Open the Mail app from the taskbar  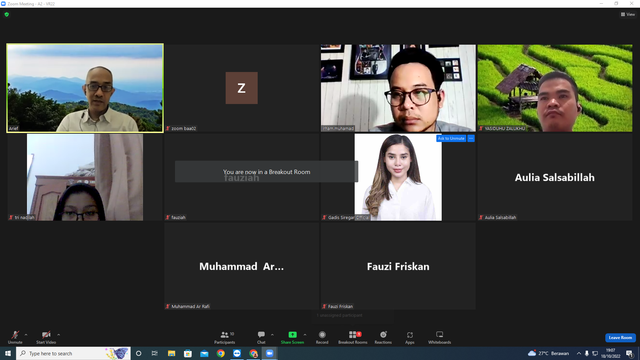pyautogui.click(x=204, y=353)
